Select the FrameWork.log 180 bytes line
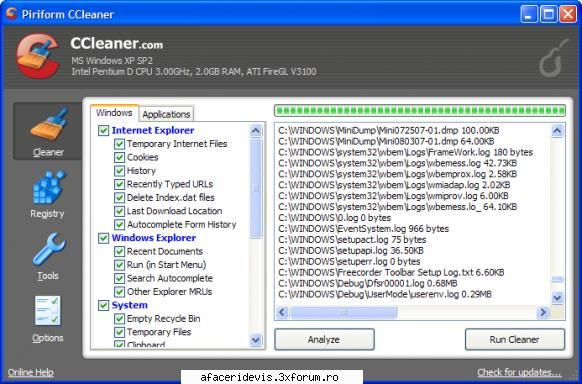 405,152
